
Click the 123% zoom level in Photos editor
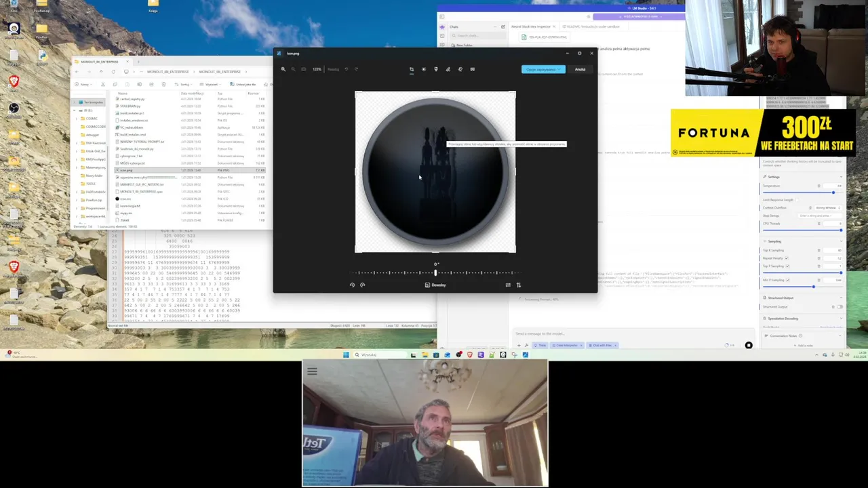317,69
